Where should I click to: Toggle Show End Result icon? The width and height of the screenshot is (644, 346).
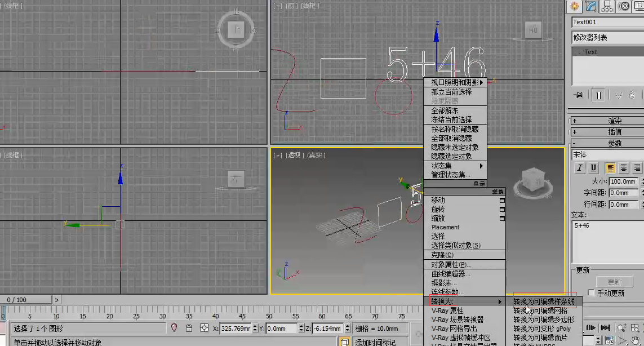[x=599, y=95]
